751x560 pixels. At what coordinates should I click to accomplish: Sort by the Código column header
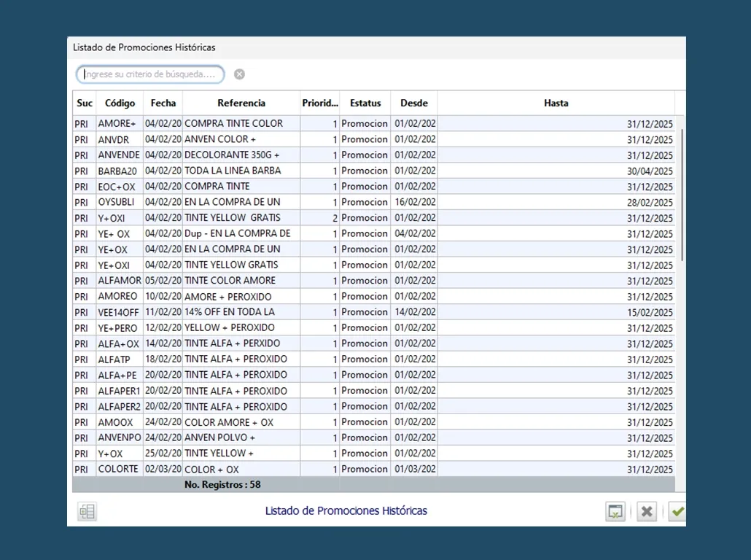point(120,104)
